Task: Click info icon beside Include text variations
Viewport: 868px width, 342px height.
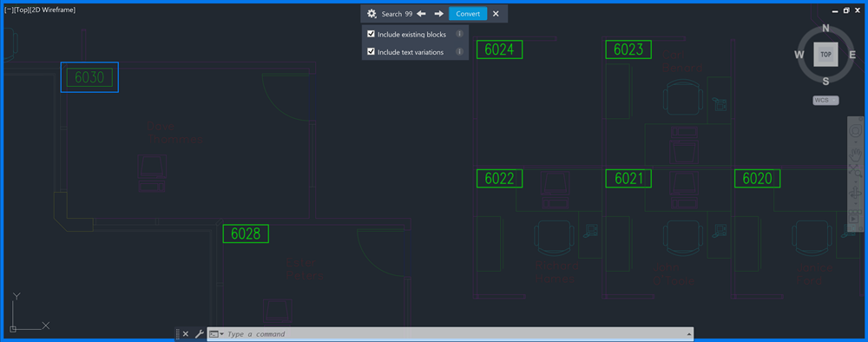Action: point(459,52)
